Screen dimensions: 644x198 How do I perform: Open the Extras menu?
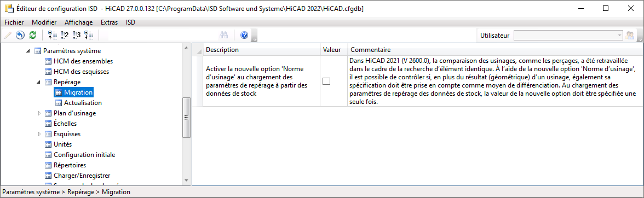pos(110,22)
